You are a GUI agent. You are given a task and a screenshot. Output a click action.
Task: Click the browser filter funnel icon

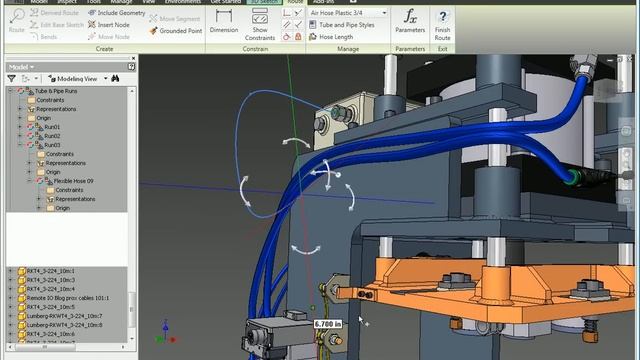[11, 78]
